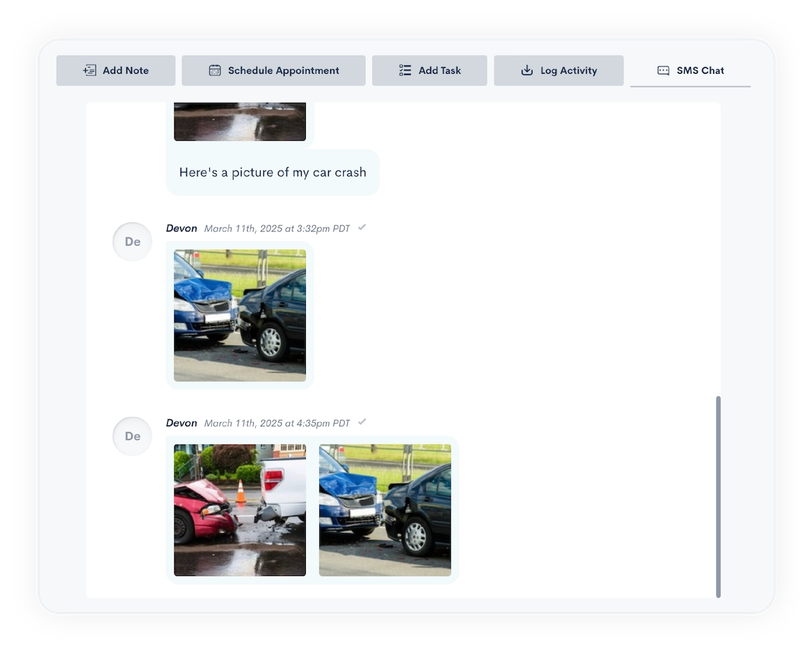Open the blue car photo in the 4:35pm message
Screen dimensions: 812x653
coord(385,510)
